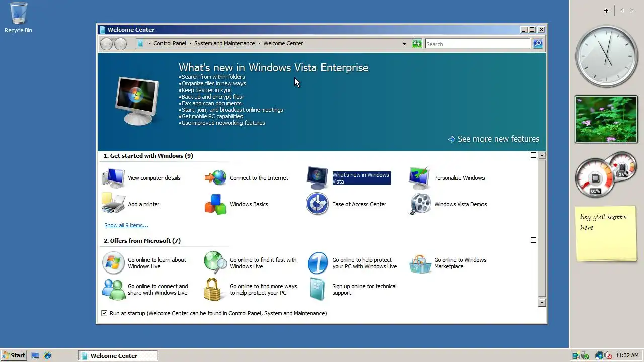Click Show all 9 items link
This screenshot has width=644, height=362.
pyautogui.click(x=126, y=225)
